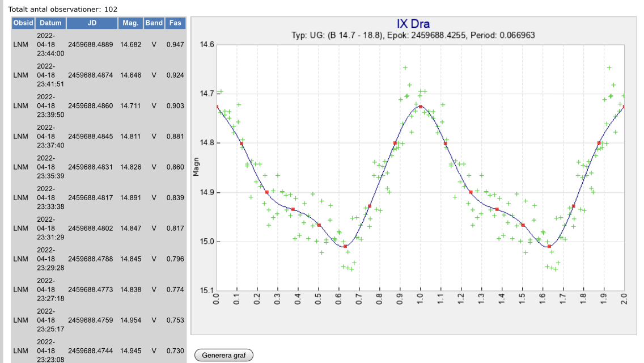Click the Magn y-axis label

tap(196, 167)
